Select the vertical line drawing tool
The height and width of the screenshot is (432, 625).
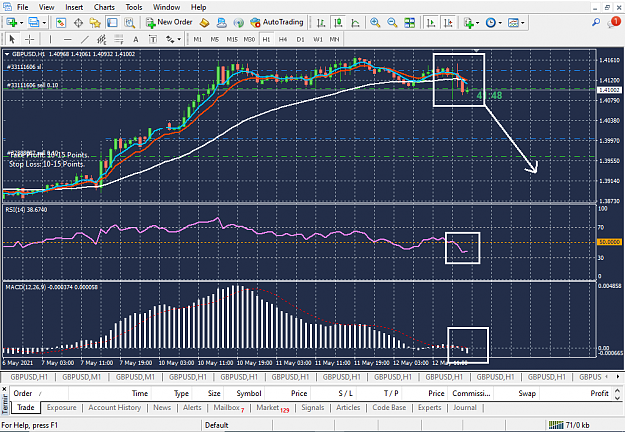click(50, 39)
